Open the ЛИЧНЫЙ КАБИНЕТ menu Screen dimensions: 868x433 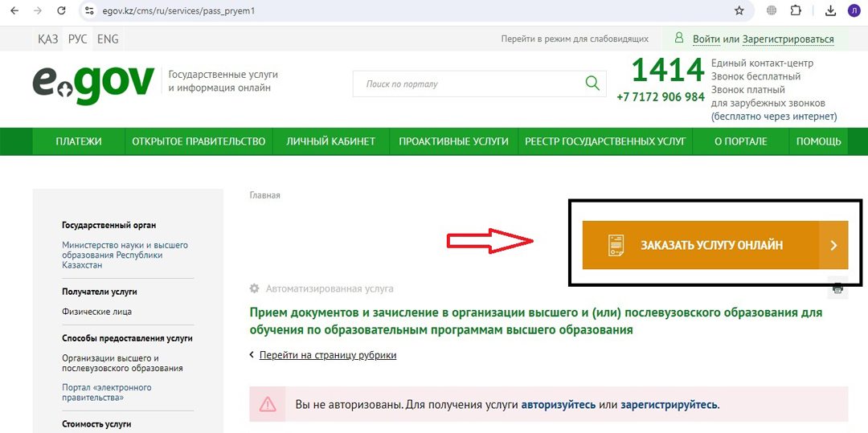[x=331, y=141]
